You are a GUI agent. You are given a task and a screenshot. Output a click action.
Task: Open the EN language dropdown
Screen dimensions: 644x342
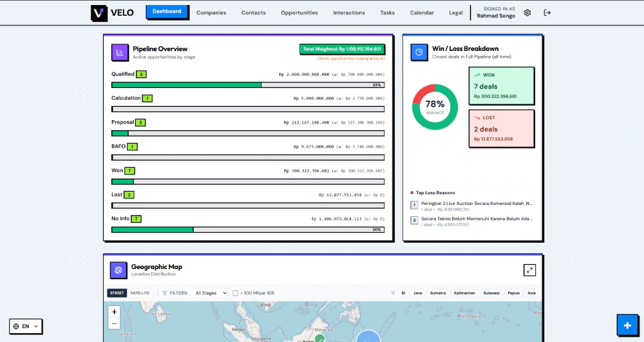pyautogui.click(x=26, y=326)
